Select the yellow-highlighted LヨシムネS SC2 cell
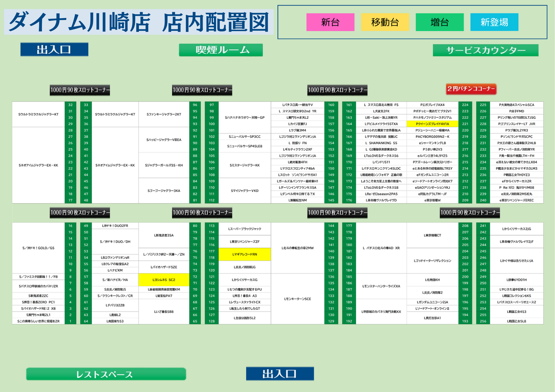The height and width of the screenshot is (392, 555). [x=164, y=280]
